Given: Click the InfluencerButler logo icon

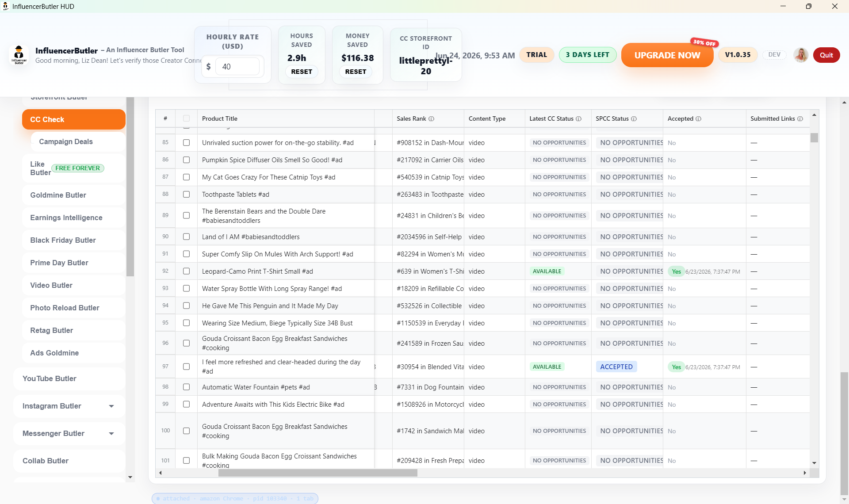Looking at the screenshot, I should (19, 55).
